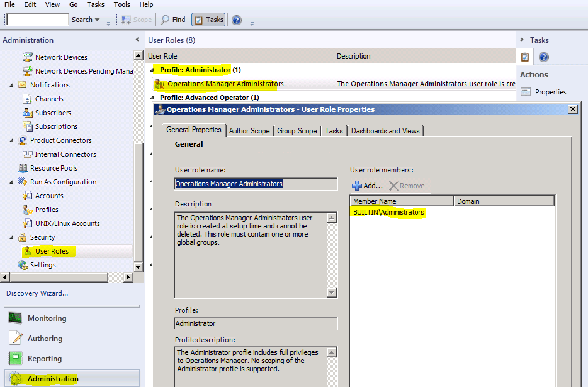The width and height of the screenshot is (588, 387).
Task: Collapse the Profile: Advanced Operator group
Action: coord(152,98)
